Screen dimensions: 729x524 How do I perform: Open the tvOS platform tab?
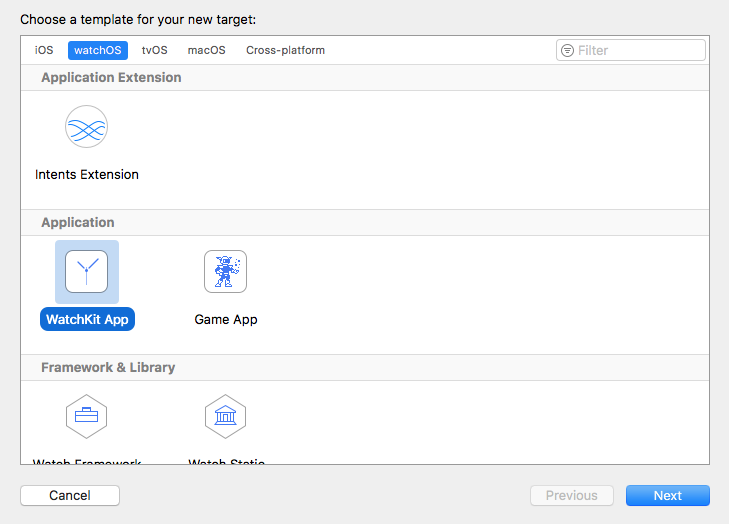[154, 50]
